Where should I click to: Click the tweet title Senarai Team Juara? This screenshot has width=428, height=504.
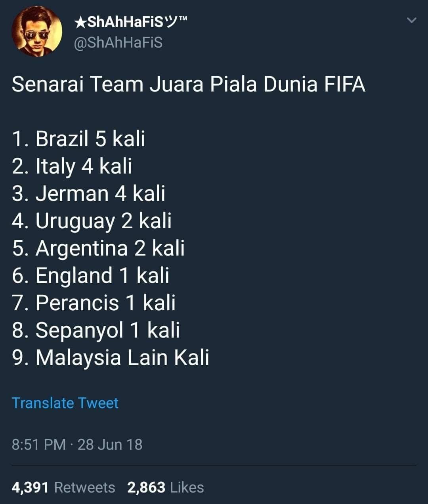(189, 84)
